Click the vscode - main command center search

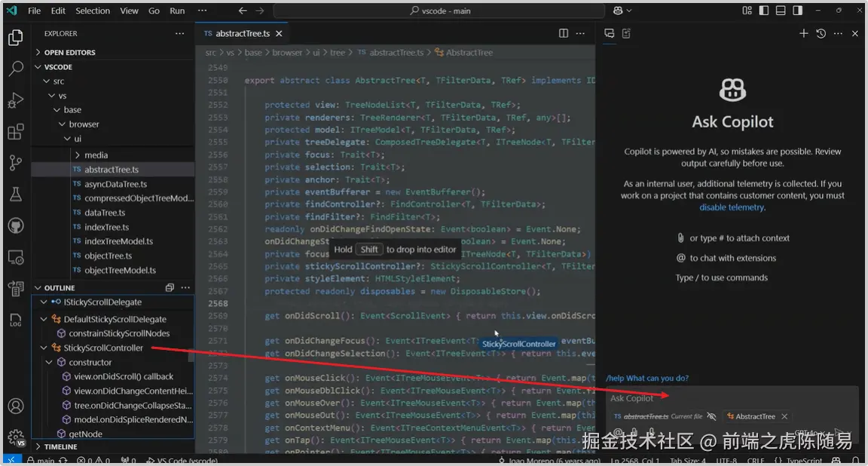click(439, 11)
